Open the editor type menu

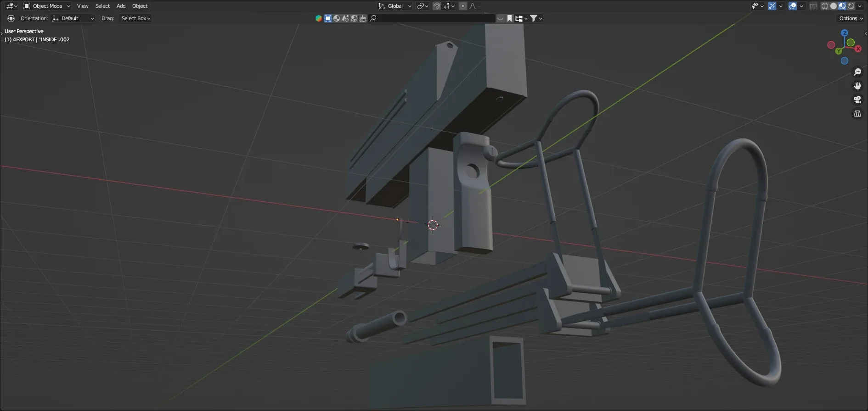coord(11,6)
